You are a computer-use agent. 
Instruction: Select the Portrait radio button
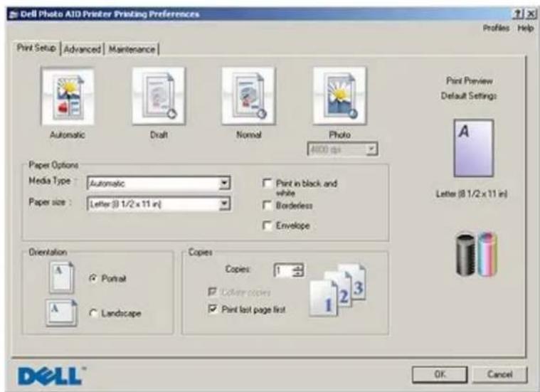93,278
